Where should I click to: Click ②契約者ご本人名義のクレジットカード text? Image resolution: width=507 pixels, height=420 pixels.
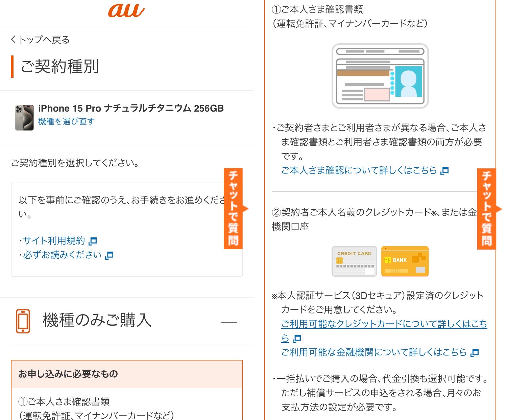pyautogui.click(x=352, y=212)
